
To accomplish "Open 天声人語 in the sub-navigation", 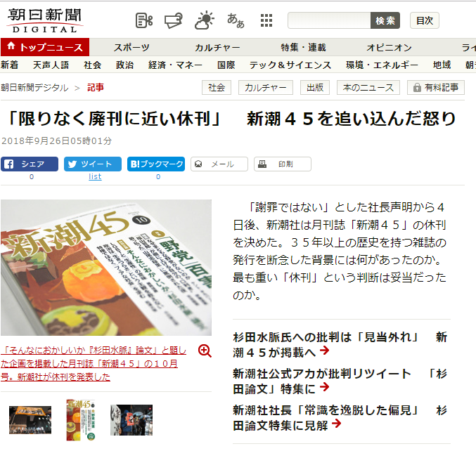I will pyautogui.click(x=51, y=65).
